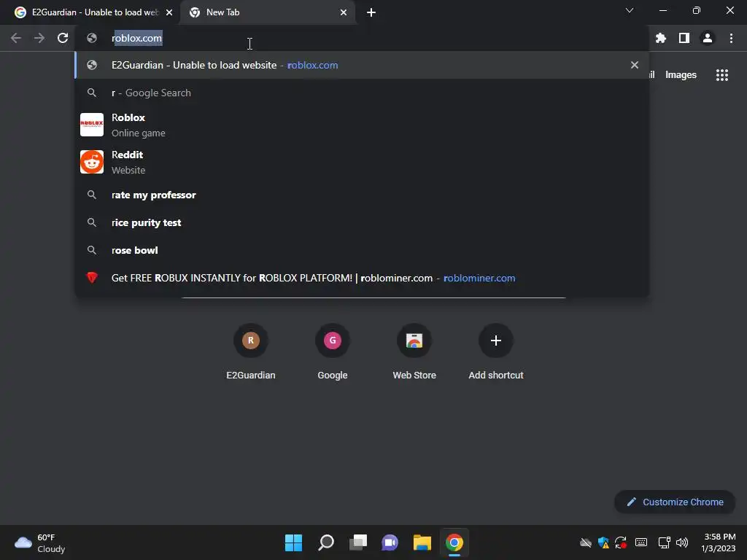This screenshot has height=560, width=747.
Task: Open a new tab with the plus button
Action: point(371,12)
